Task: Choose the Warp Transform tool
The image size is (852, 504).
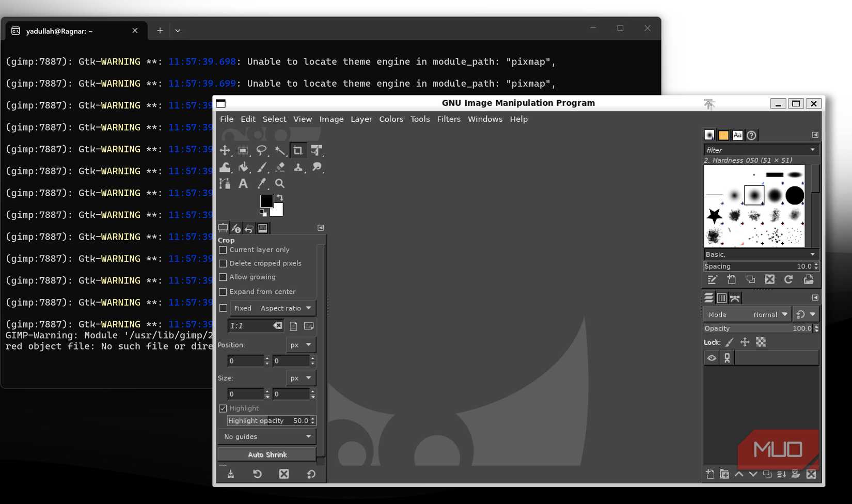Action: (x=225, y=167)
